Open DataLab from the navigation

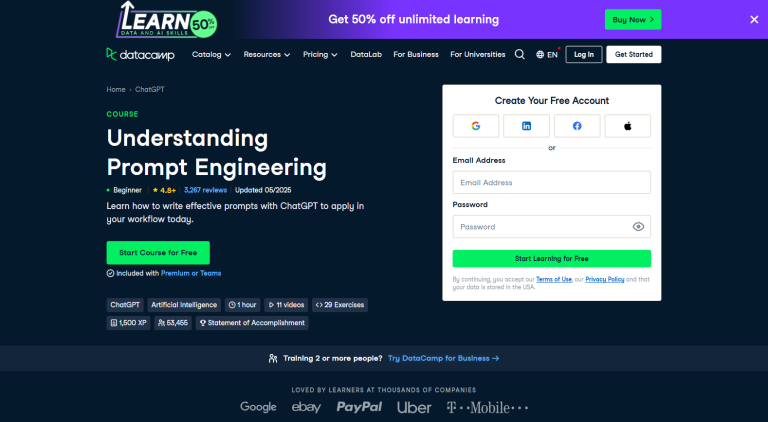click(366, 54)
